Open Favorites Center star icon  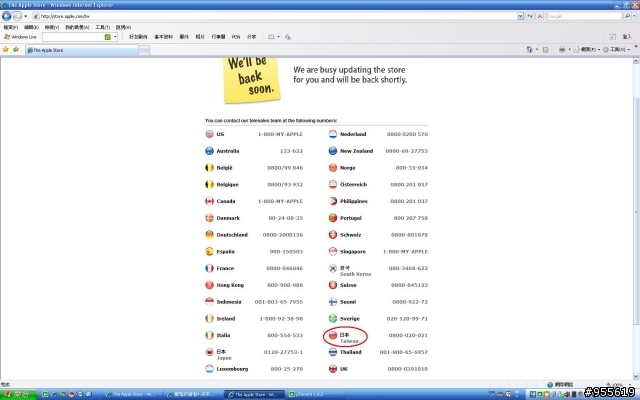[6, 49]
